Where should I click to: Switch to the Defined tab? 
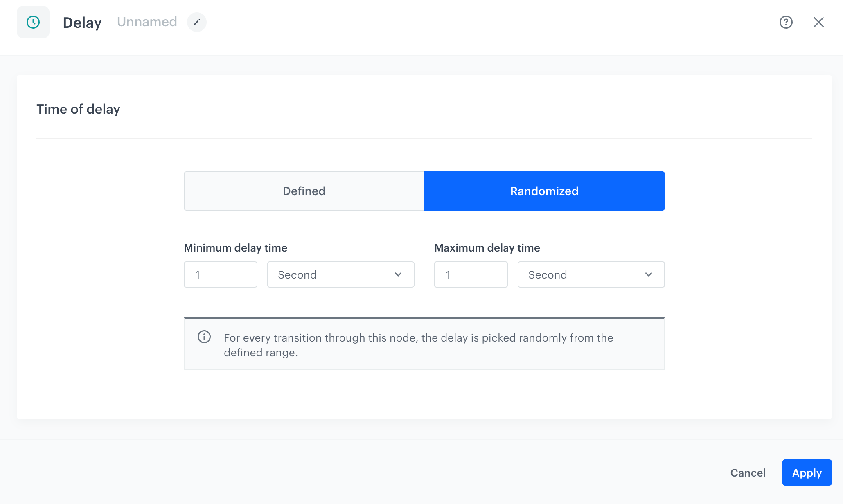tap(304, 191)
